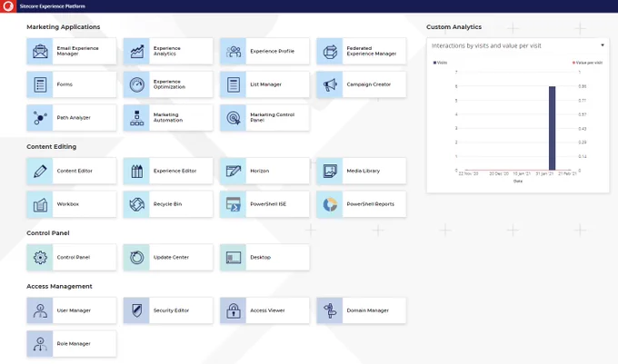
Task: Click 'Sitecore Experience Platform' title text
Action: coord(53,6)
